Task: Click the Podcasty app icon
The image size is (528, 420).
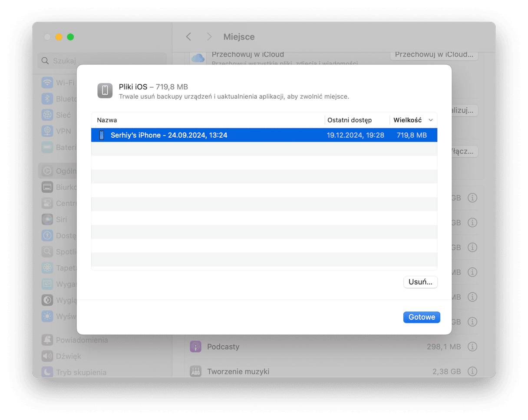Action: pyautogui.click(x=196, y=347)
